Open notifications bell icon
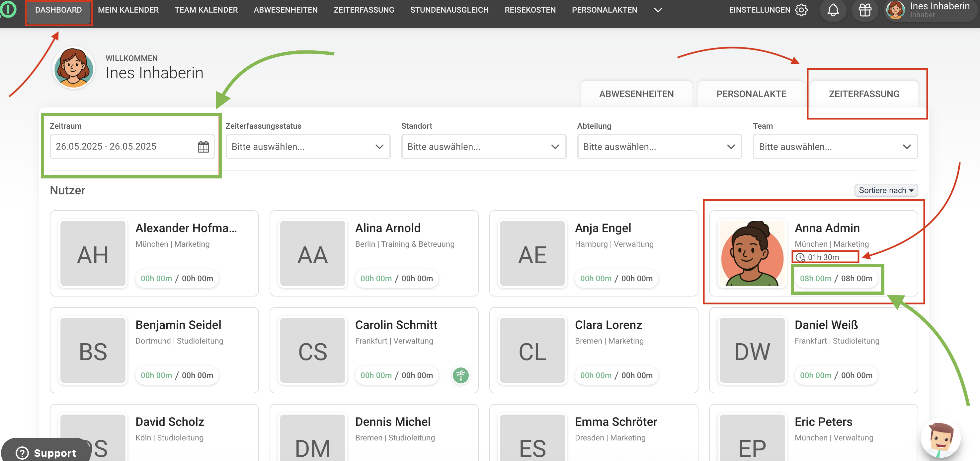The height and width of the screenshot is (461, 980). [x=833, y=10]
